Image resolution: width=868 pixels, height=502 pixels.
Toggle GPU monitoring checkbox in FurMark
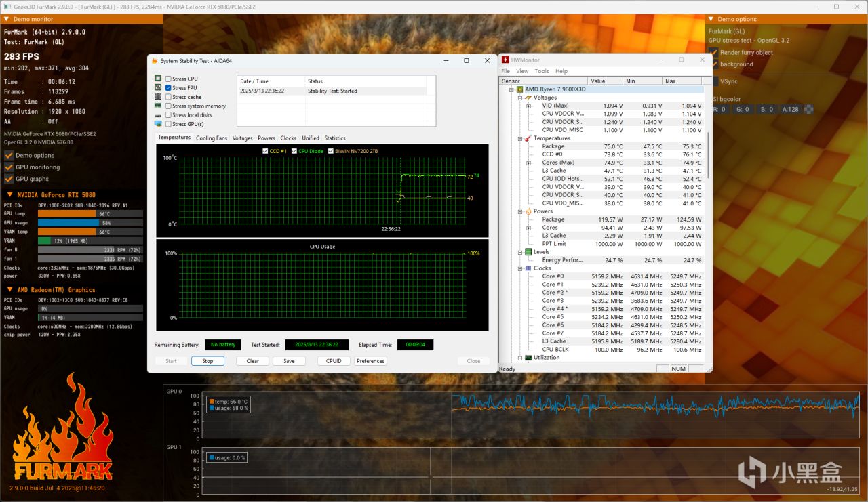pos(9,167)
